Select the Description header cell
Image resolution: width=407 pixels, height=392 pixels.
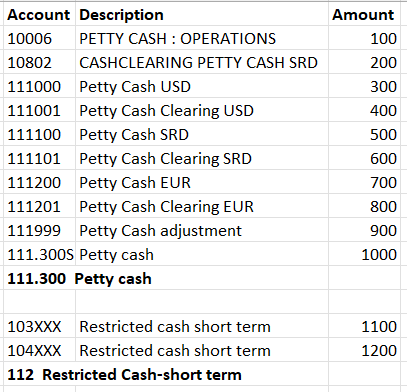point(202,15)
